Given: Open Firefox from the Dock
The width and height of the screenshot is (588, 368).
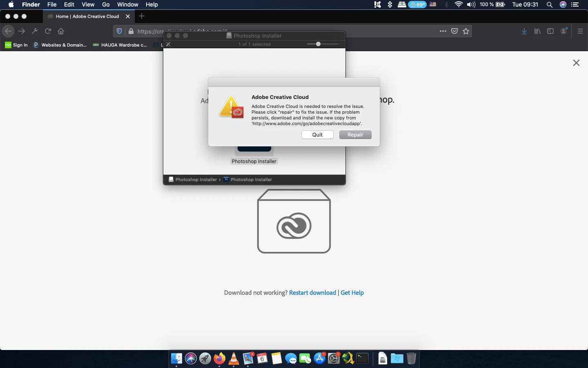Looking at the screenshot, I should (x=219, y=359).
